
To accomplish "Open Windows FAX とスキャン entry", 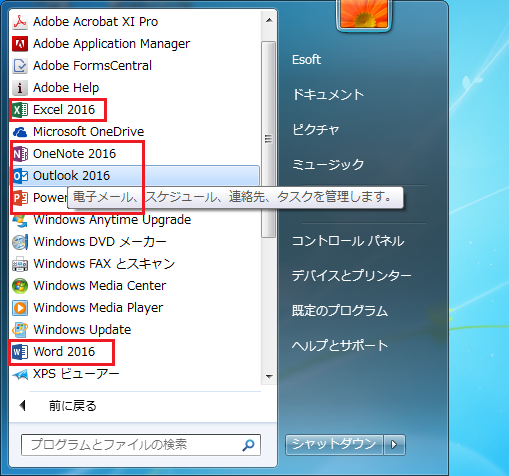I will coord(104,264).
